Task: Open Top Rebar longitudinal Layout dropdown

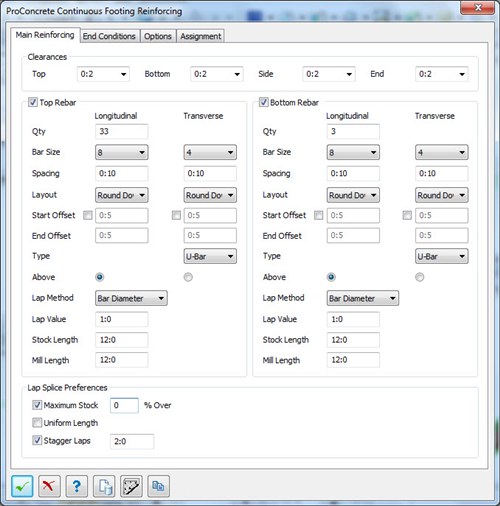Action: (122, 195)
